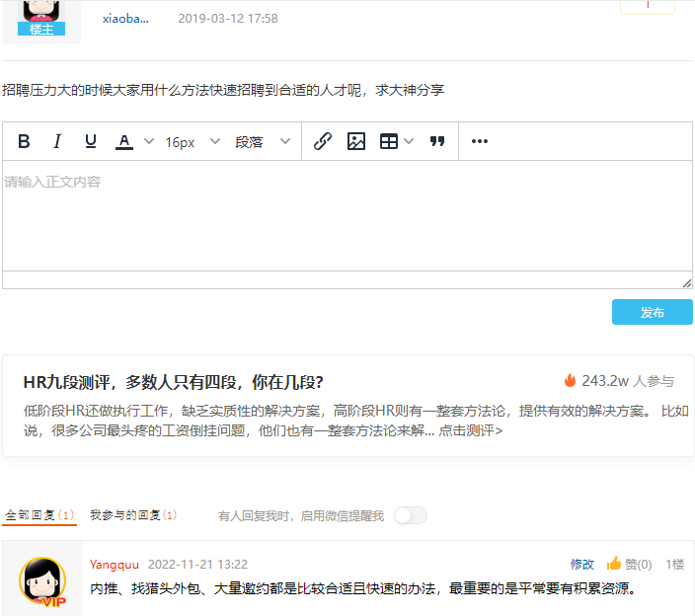695x616 pixels.
Task: Click the 2022-11-21 13:22 reply timestamp
Action: pos(197,564)
